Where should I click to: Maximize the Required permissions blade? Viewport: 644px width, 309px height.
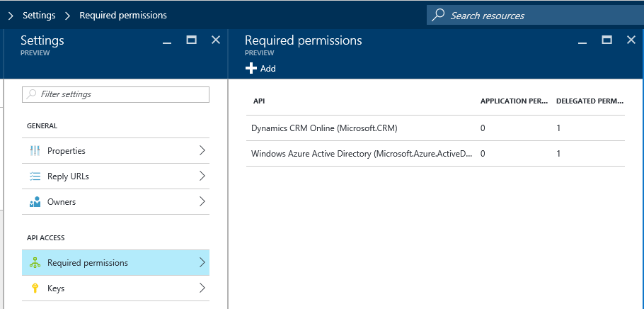click(x=606, y=40)
